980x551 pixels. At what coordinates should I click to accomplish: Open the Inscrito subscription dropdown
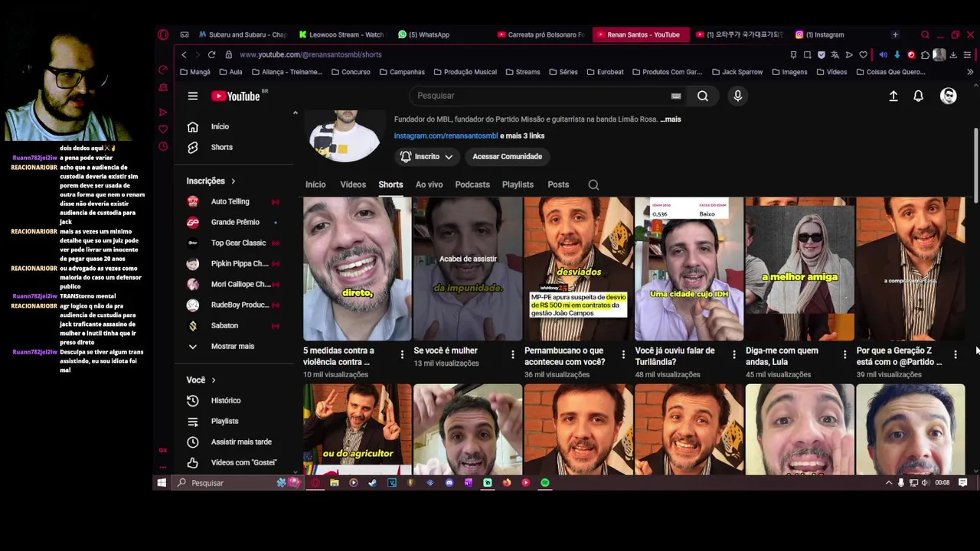tap(426, 157)
